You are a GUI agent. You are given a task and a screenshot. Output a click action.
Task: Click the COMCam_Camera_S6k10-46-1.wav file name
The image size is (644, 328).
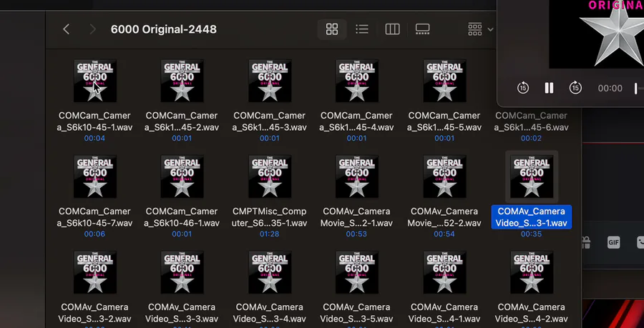pos(181,217)
